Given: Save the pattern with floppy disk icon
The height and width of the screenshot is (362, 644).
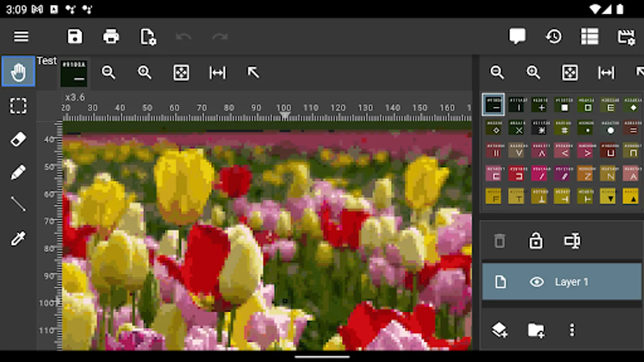Looking at the screenshot, I should tap(74, 37).
